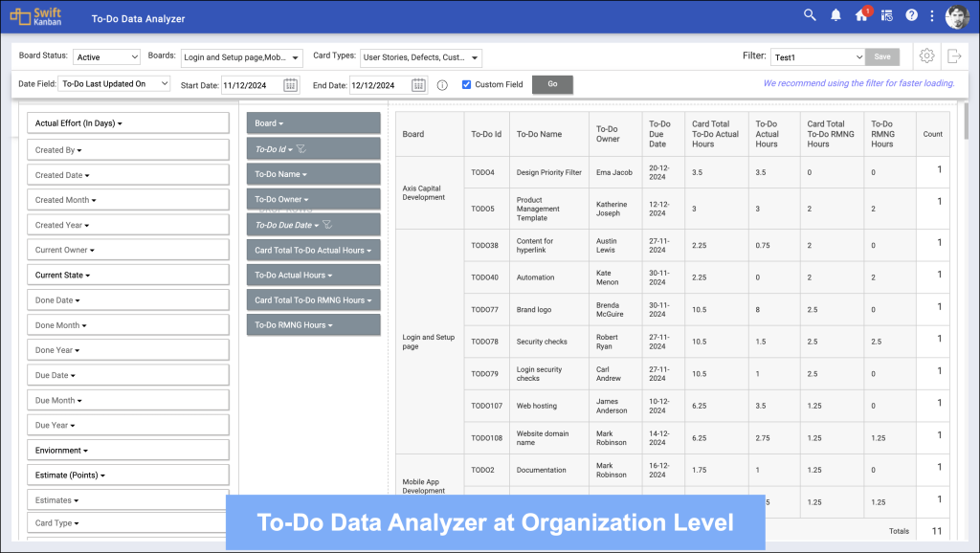Select the Katherine Joseph owner cell
This screenshot has height=553, width=980.
point(615,209)
